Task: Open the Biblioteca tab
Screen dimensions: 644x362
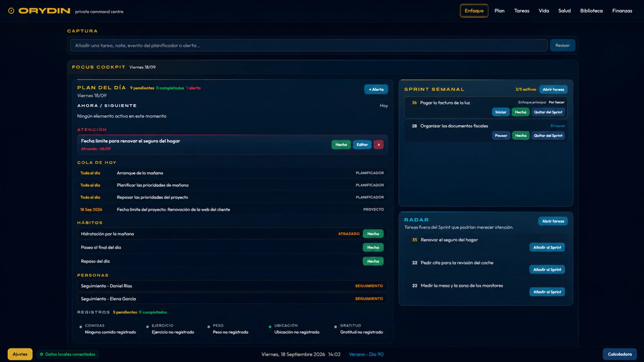Action: point(591,11)
